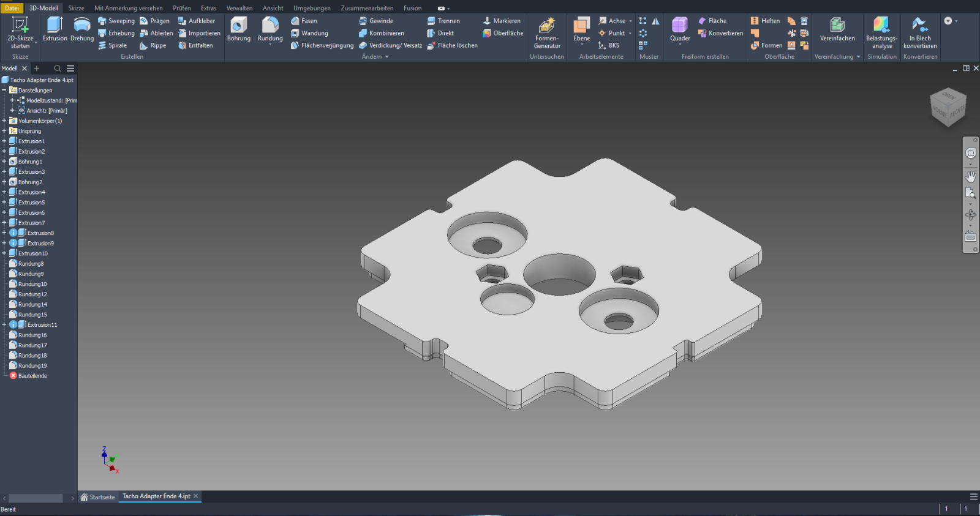Select the Extrusion tool
This screenshot has height=516, width=980.
55,29
